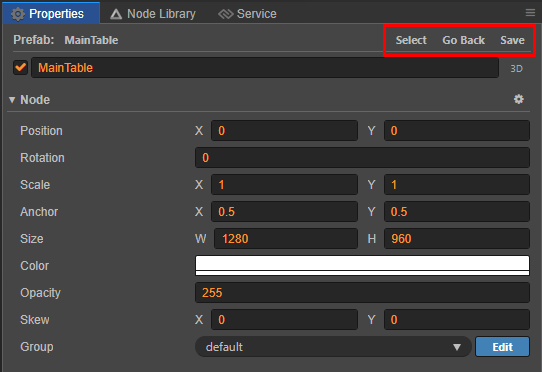Click the Node section header text
This screenshot has height=372, width=542.
click(35, 100)
